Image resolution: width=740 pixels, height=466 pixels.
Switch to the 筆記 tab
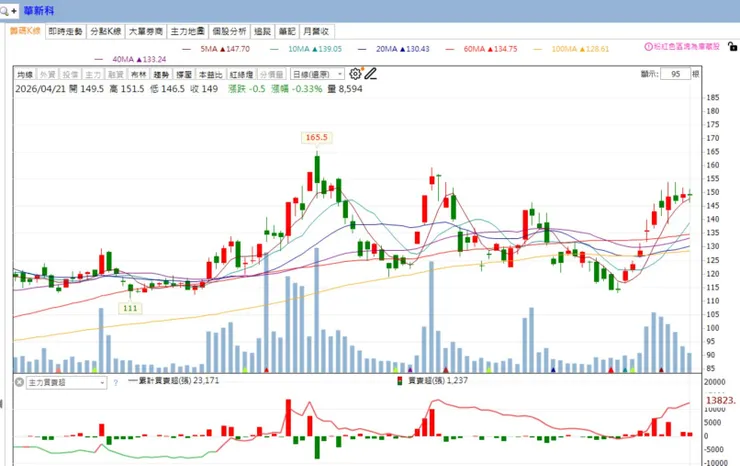[287, 32]
